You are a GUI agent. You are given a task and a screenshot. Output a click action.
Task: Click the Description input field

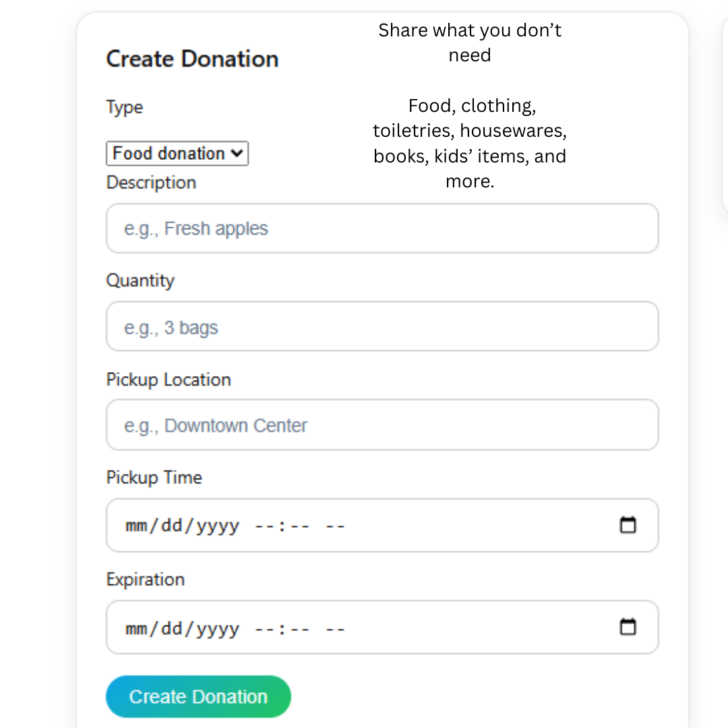[x=382, y=228]
